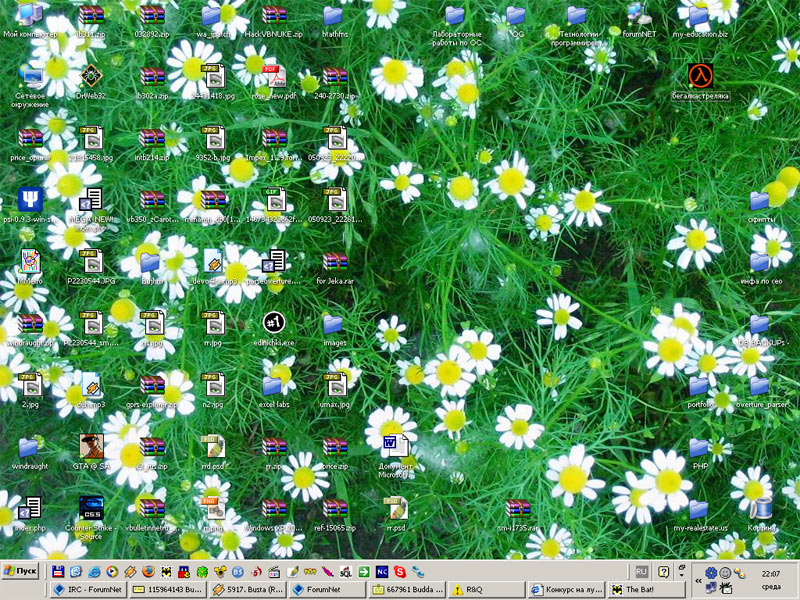The height and width of the screenshot is (600, 800).
Task: Click the psi-0.9.3-win installer icon
Action: pos(30,200)
